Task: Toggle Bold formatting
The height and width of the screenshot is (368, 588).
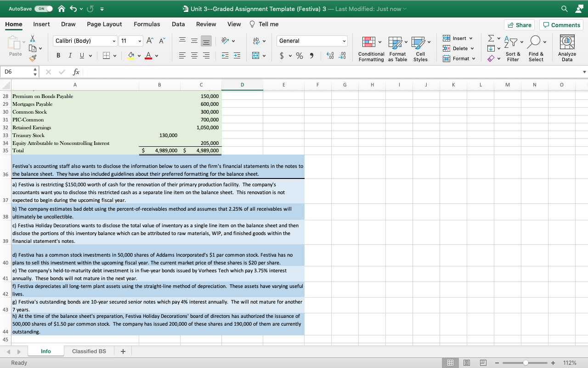Action: pyautogui.click(x=58, y=56)
